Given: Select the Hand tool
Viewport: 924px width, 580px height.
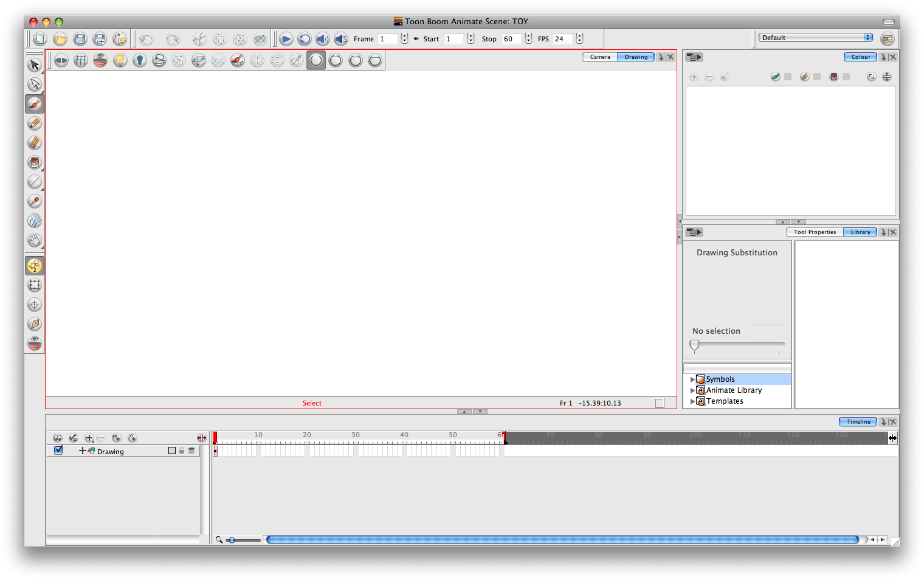Looking at the screenshot, I should 35,240.
